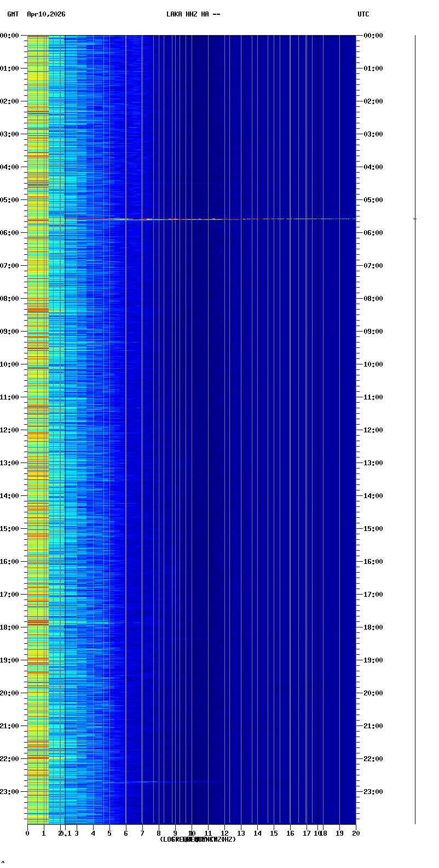Click the frequency axis caption below the plot

(198, 840)
